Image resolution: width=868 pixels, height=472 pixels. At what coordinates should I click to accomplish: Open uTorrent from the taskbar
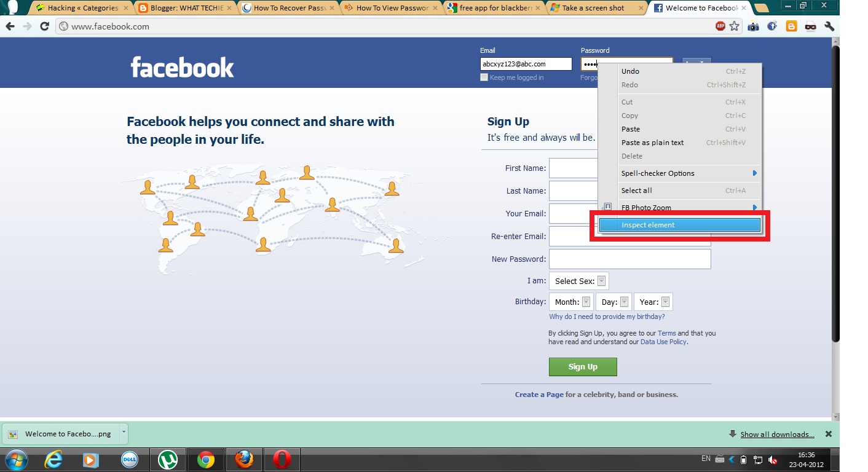coord(167,459)
